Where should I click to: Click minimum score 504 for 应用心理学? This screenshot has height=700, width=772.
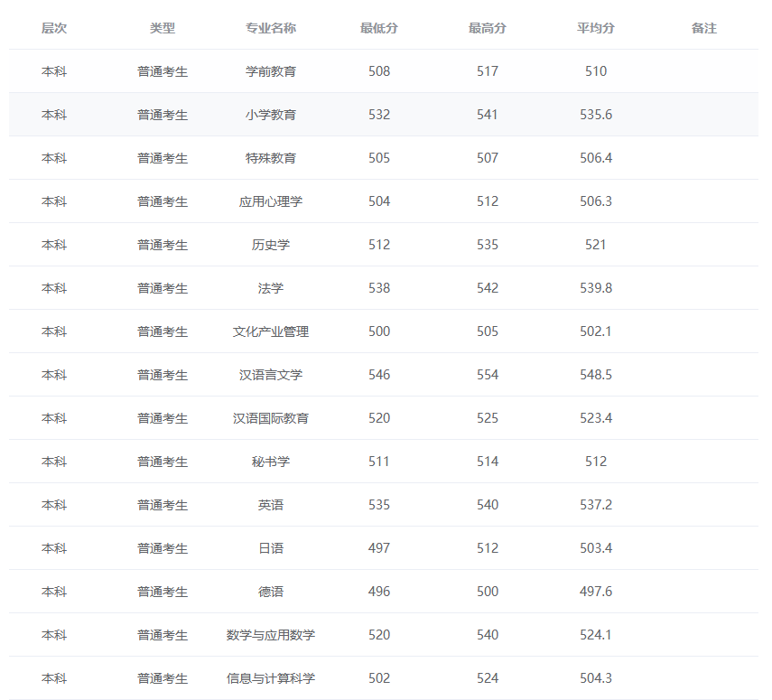click(x=379, y=201)
